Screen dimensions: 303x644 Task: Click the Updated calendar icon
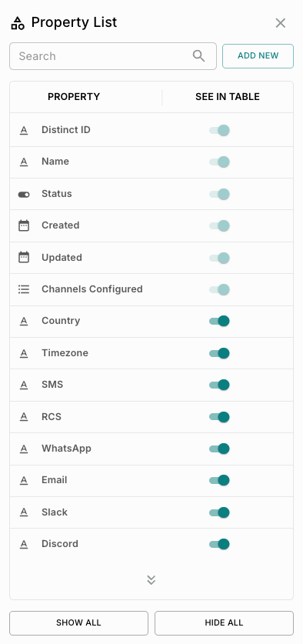click(24, 258)
